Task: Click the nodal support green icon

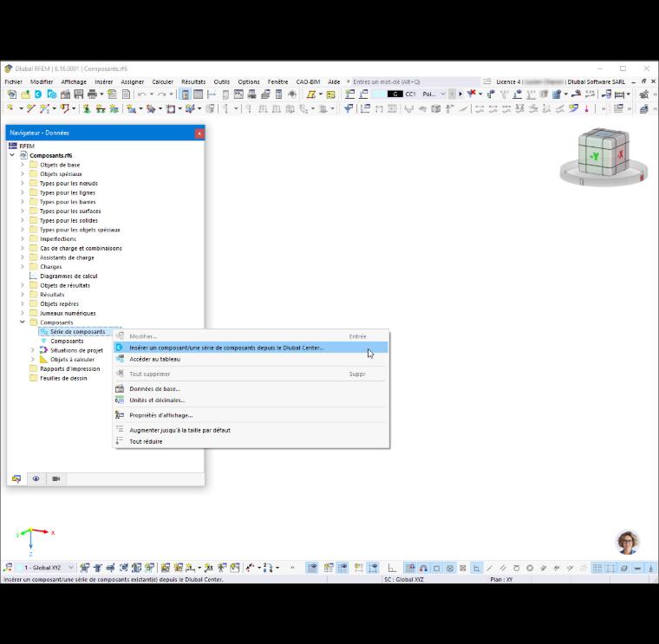Action: coord(87,109)
